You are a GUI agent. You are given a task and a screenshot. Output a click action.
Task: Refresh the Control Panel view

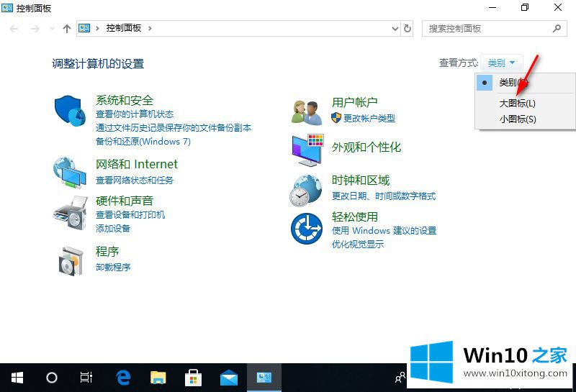408,28
